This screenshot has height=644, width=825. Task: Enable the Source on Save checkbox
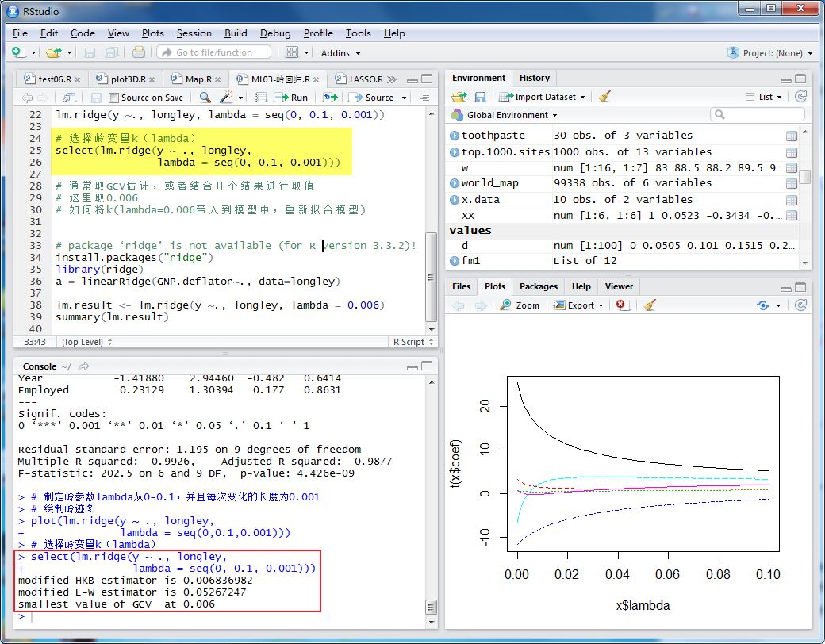point(114,98)
